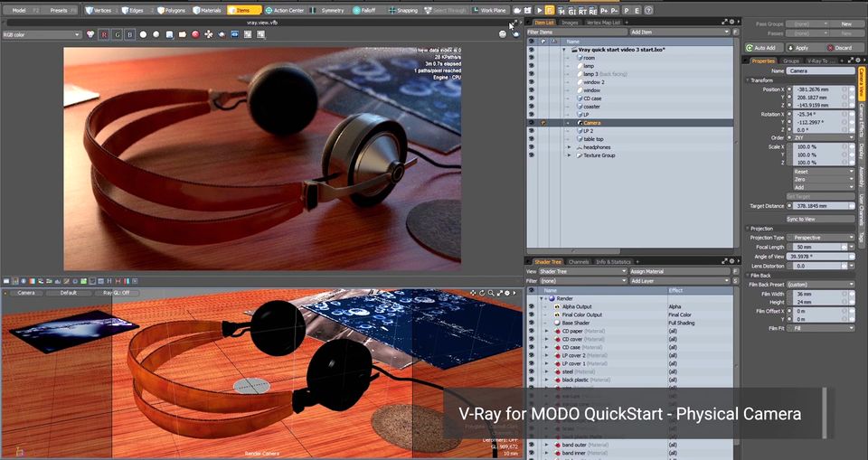Open the RGB color channel dropdown
Screen dimensions: 868x460
pos(42,34)
